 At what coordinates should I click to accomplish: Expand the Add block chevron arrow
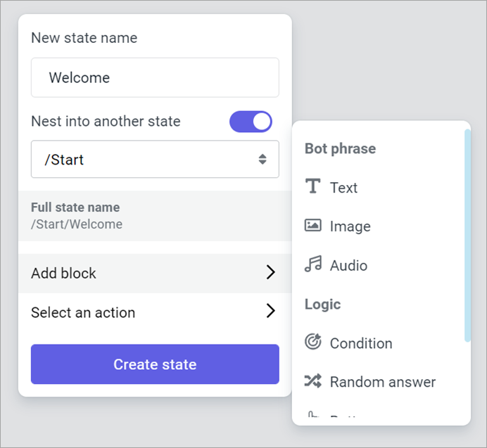[270, 273]
